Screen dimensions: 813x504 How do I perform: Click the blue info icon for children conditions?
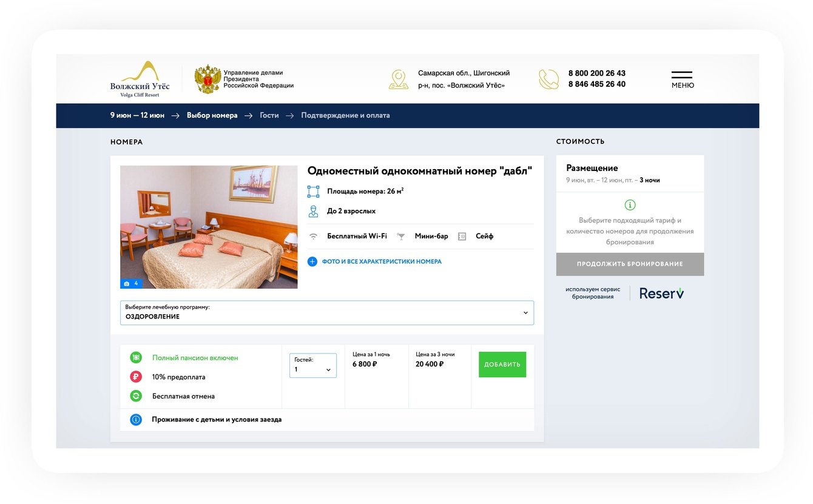click(136, 420)
